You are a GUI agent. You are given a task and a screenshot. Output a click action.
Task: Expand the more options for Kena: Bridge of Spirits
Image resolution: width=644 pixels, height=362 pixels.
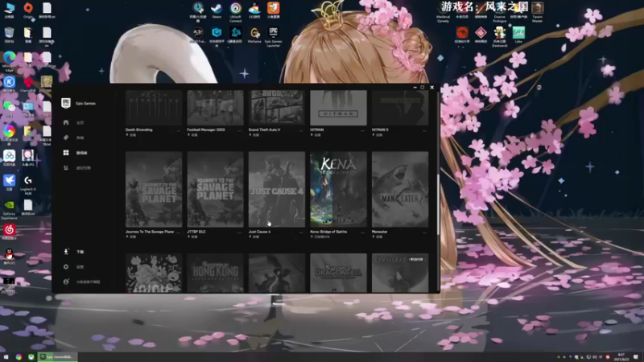[x=363, y=232]
